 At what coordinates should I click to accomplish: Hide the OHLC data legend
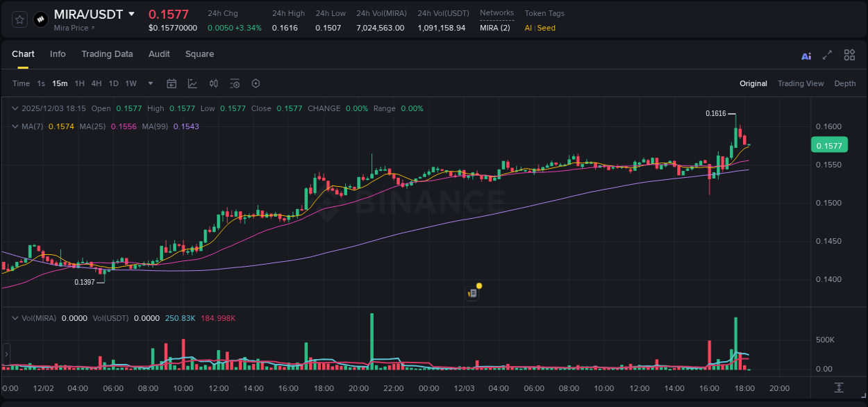[15, 108]
